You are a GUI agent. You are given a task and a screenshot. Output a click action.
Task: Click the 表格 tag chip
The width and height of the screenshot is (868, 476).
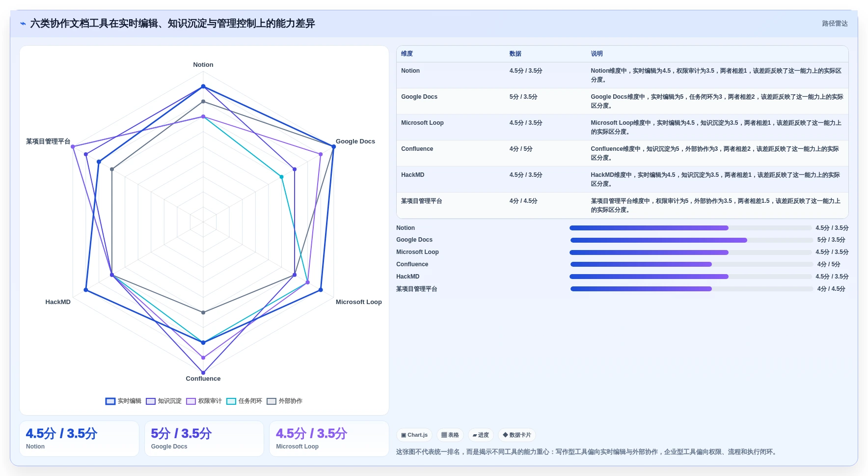click(x=450, y=435)
